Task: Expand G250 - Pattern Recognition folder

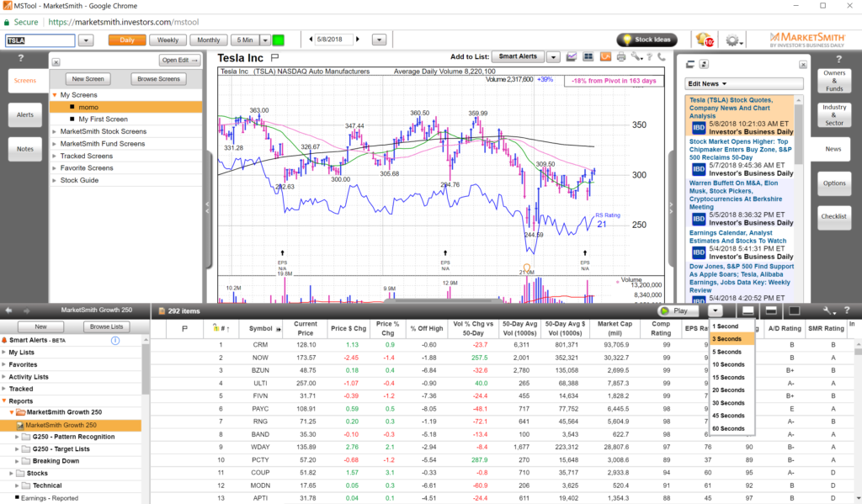Action: pyautogui.click(x=17, y=437)
